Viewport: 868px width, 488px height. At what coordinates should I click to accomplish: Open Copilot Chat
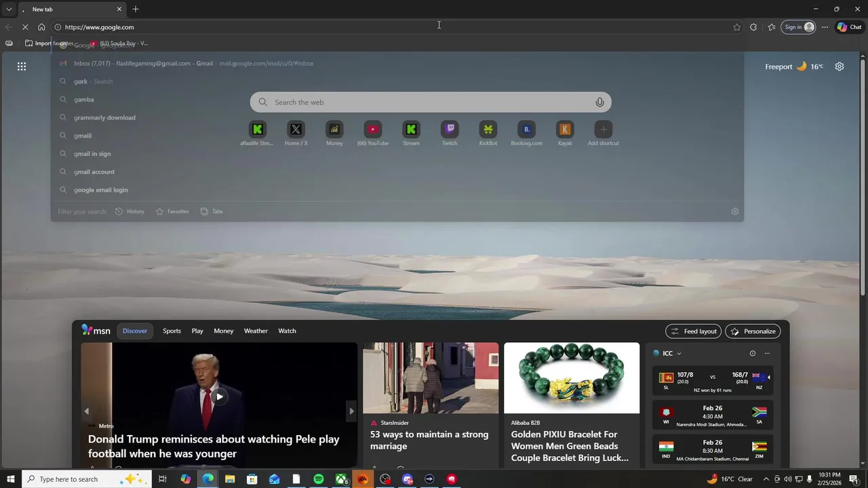pyautogui.click(x=849, y=27)
